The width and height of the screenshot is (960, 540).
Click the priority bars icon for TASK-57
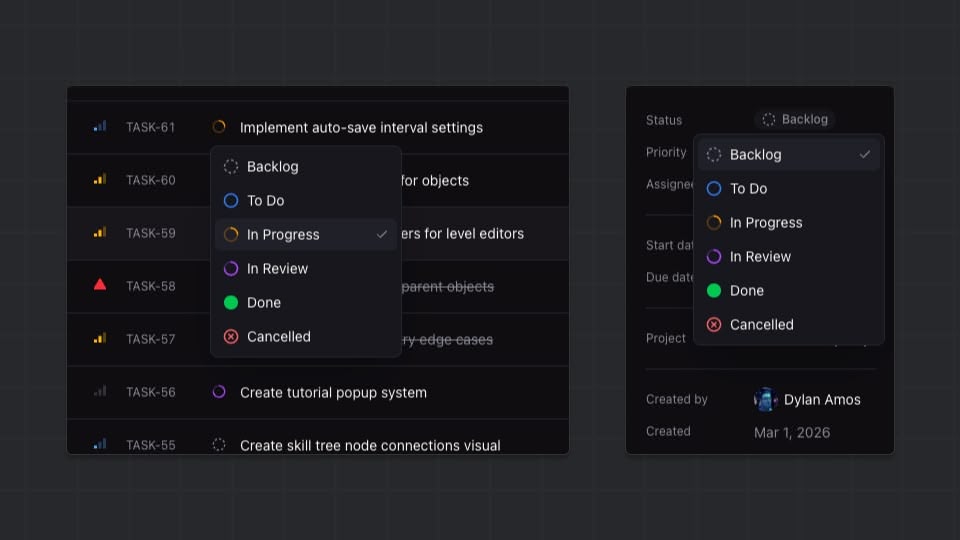100,339
